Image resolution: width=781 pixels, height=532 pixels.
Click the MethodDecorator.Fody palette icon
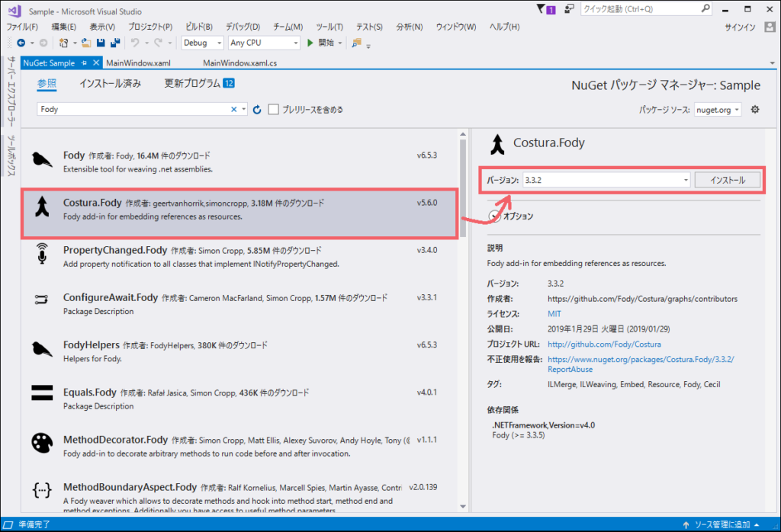[42, 442]
